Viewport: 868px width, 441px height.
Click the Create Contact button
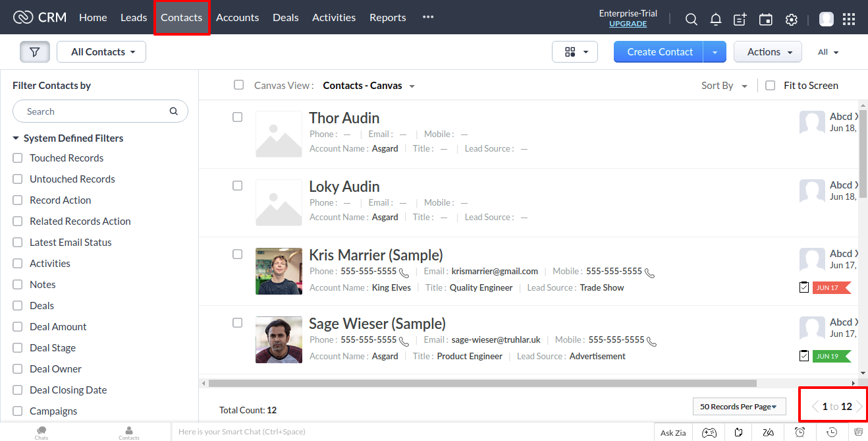point(660,52)
